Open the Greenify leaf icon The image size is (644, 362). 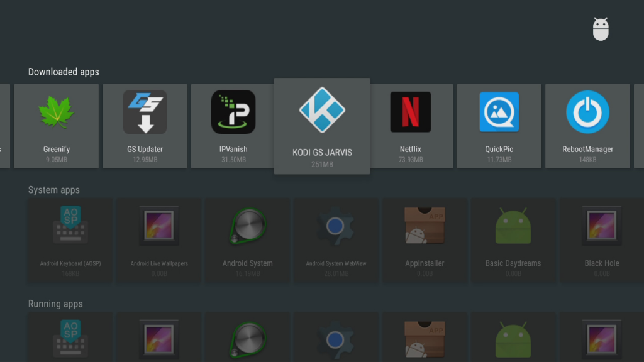56,112
